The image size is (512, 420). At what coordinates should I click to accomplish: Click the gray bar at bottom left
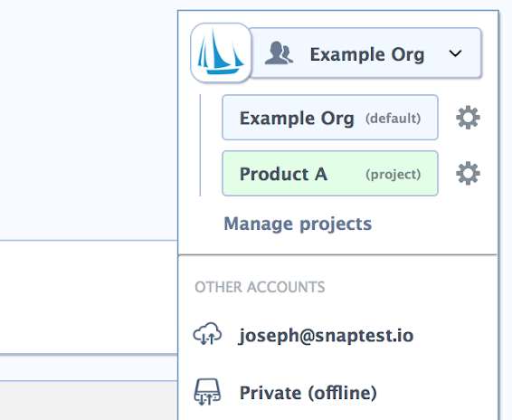coord(89,401)
